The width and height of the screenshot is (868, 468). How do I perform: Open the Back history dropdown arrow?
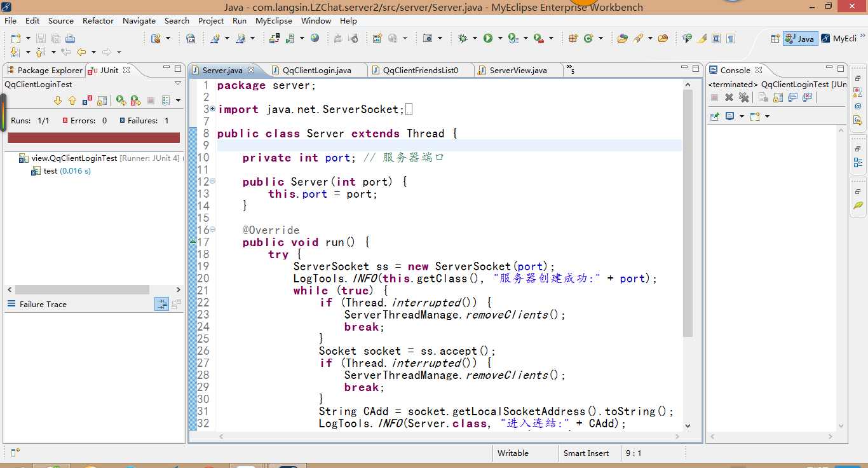(93, 52)
